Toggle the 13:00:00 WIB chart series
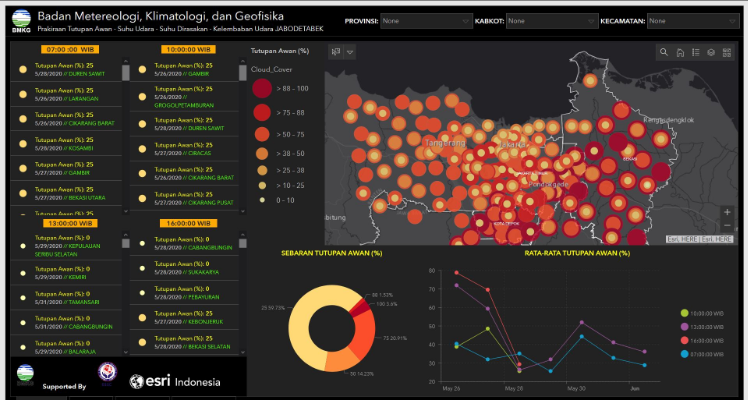 point(702,327)
